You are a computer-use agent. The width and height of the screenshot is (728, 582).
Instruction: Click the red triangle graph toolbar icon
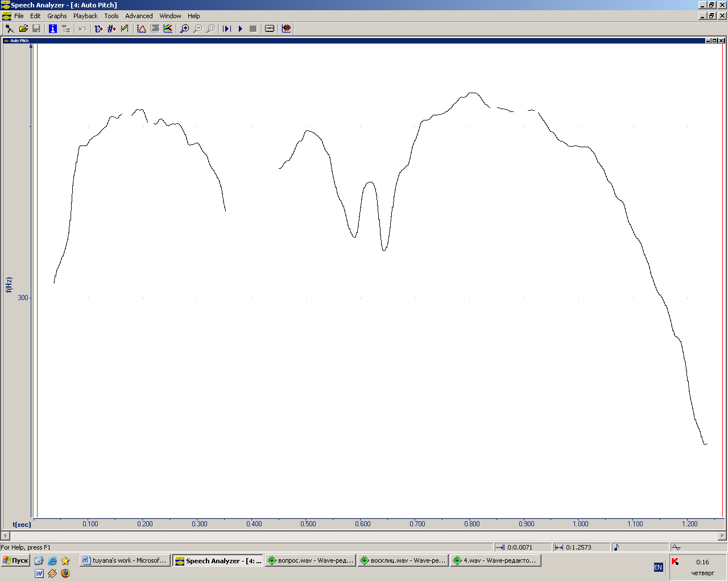142,28
